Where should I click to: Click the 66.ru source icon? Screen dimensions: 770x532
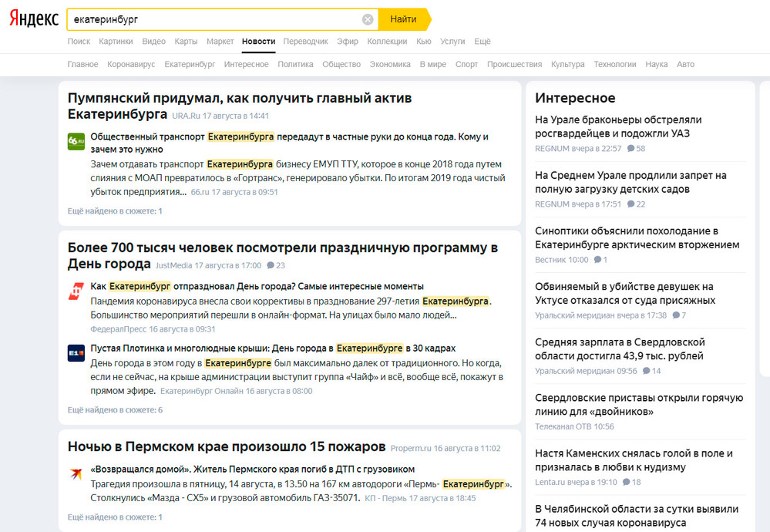pos(72,140)
